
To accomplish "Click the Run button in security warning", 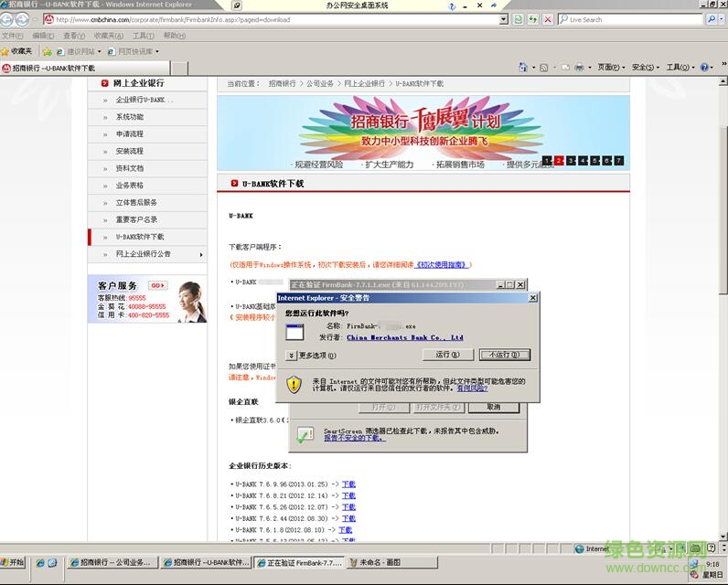I will coord(448,355).
